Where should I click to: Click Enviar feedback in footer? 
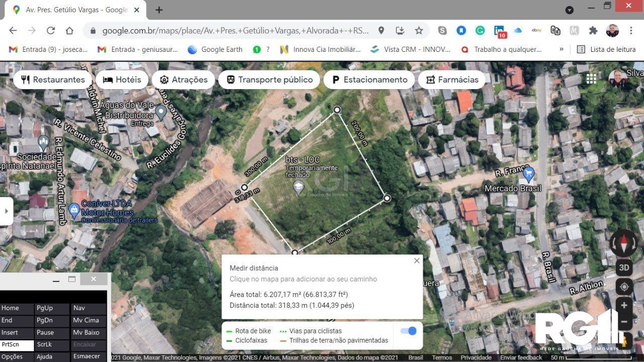521,357
